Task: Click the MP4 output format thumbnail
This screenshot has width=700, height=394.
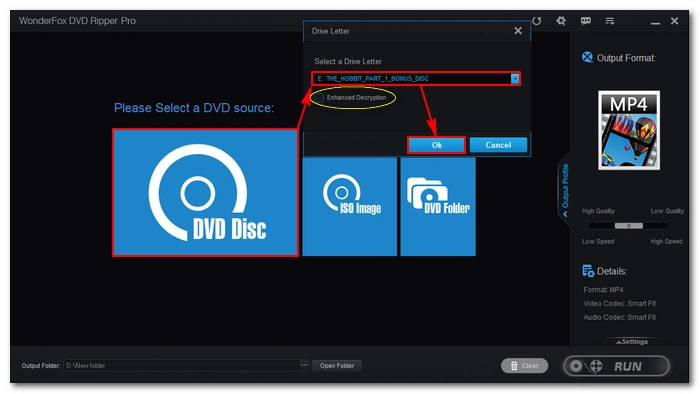Action: 629,130
